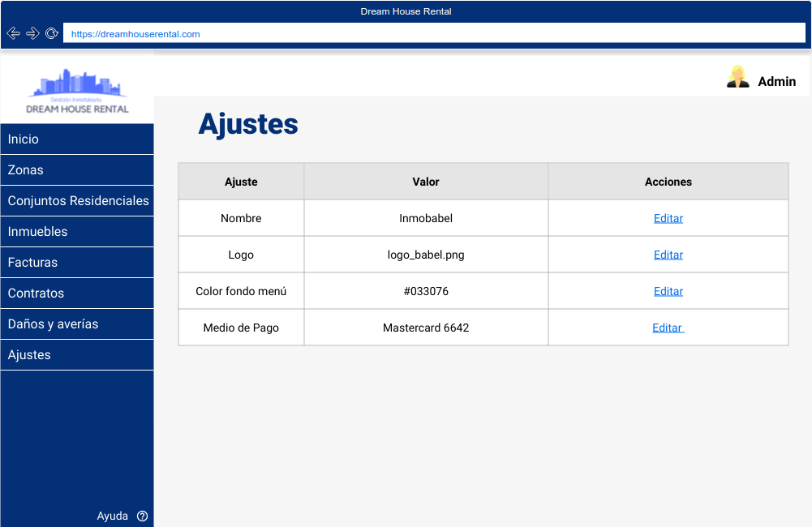Navigate to Inmuebles
The width and height of the screenshot is (812, 527).
coord(77,232)
